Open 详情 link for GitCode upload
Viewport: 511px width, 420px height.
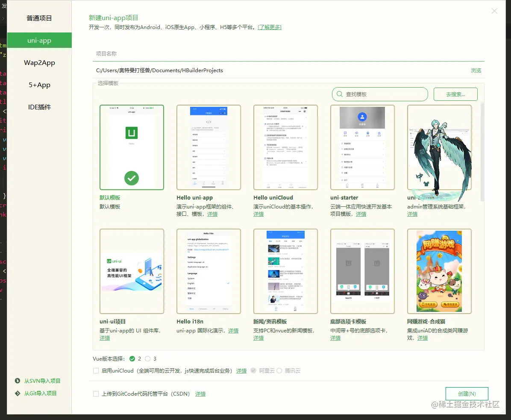tap(200, 394)
